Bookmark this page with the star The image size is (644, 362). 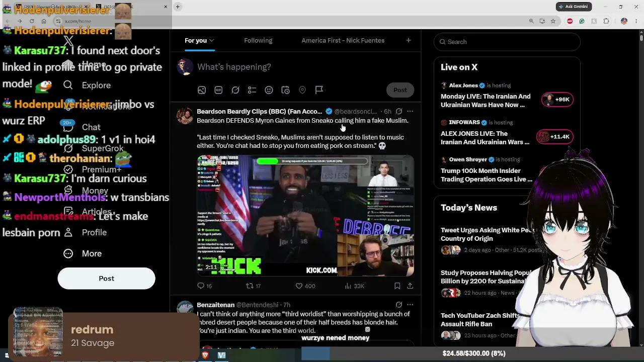point(553,21)
